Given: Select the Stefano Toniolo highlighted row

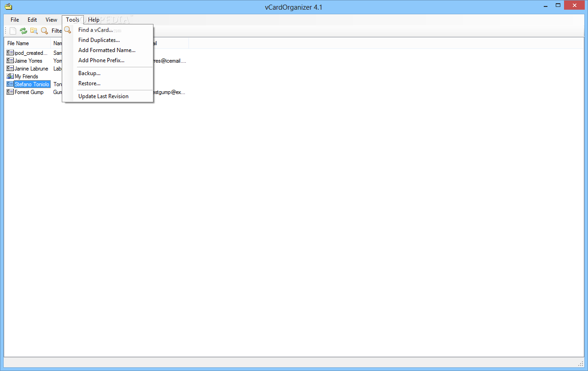Looking at the screenshot, I should (x=32, y=84).
